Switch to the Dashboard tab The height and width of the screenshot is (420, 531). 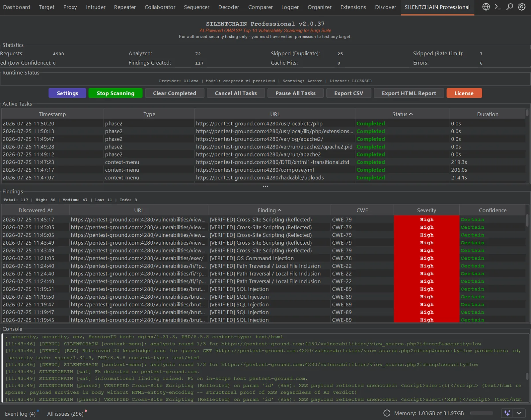point(17,7)
